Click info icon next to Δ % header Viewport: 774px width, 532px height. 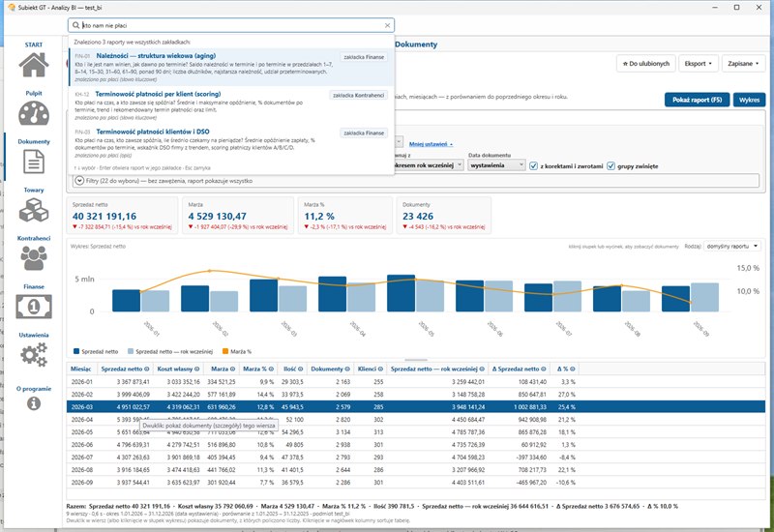[x=573, y=369]
